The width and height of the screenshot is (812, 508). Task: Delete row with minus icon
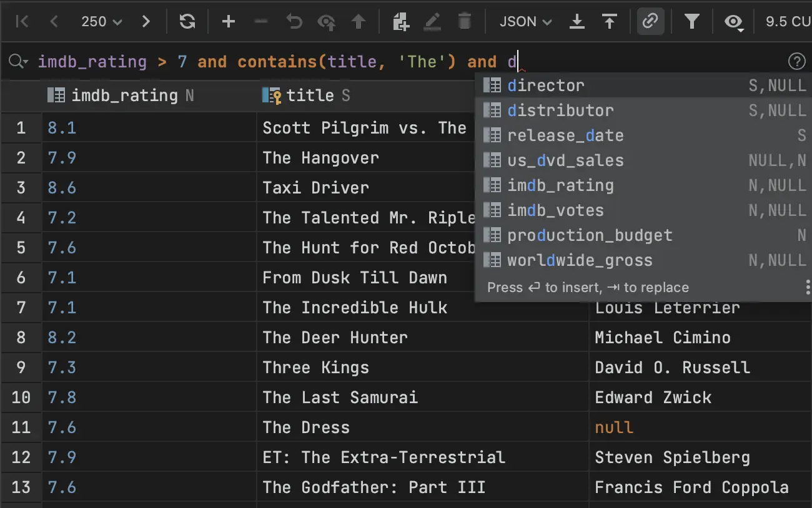[x=261, y=22]
